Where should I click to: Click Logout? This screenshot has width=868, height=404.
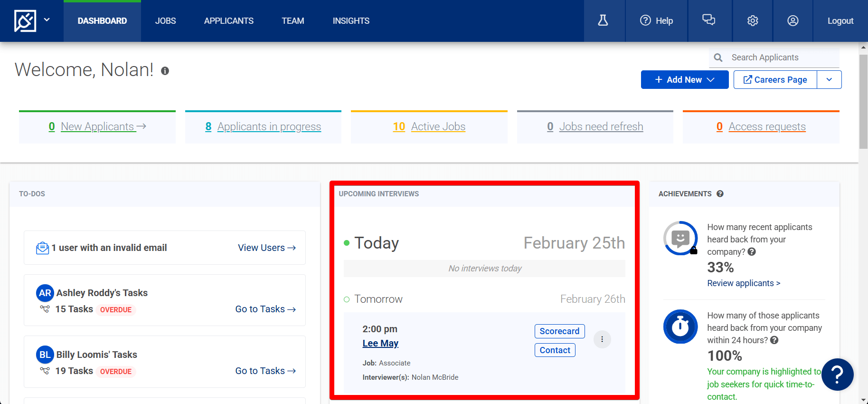tap(840, 21)
